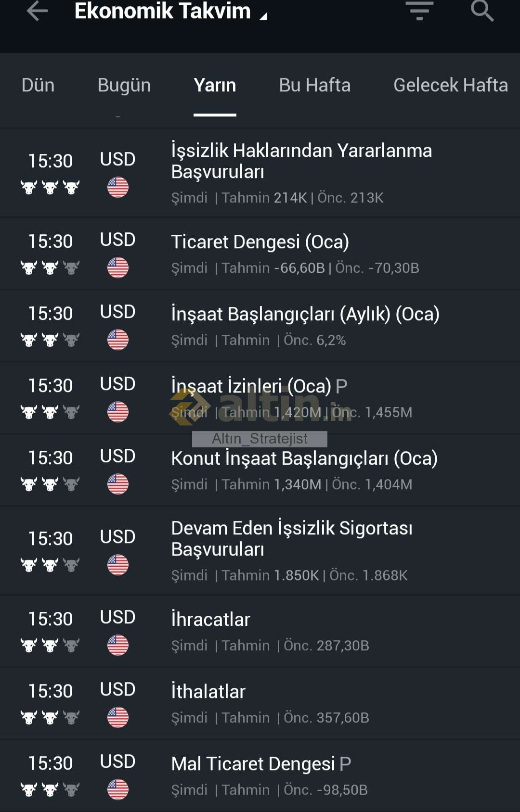
Task: Open the İhracatlar event row
Action: tap(211, 620)
